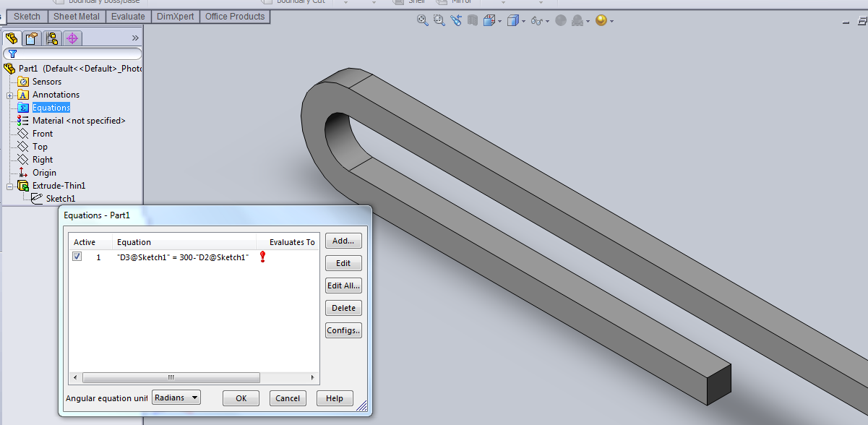Click the scrollbar left arrow in equations list
The width and height of the screenshot is (868, 425).
click(x=74, y=377)
